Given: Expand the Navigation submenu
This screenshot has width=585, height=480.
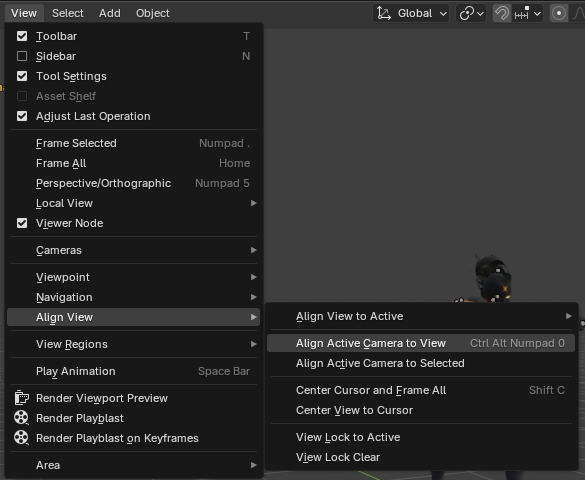Looking at the screenshot, I should pyautogui.click(x=133, y=297).
